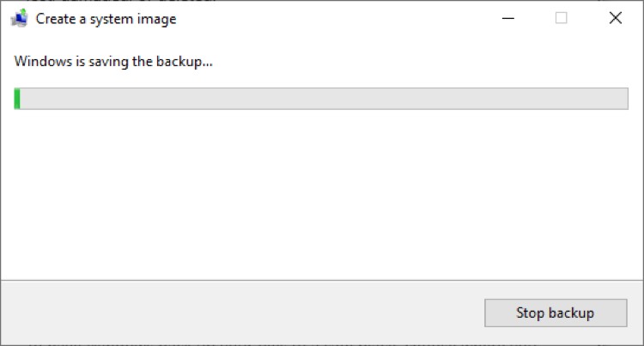
Task: Click the unfilled gray part of progress bar
Action: tap(324, 99)
